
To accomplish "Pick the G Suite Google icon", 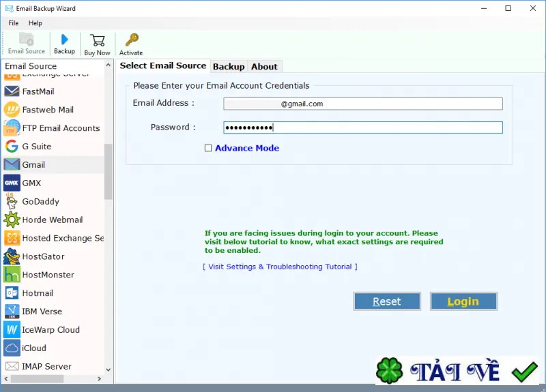I will [x=12, y=146].
